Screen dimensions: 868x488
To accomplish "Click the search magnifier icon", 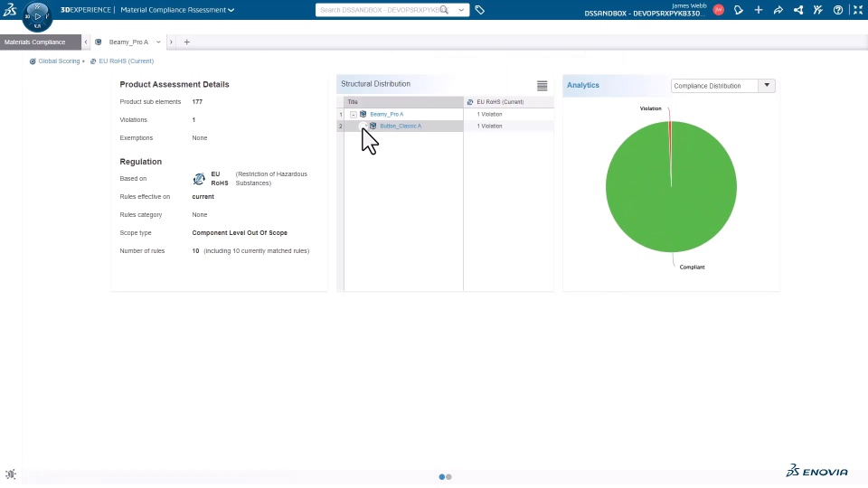I will coord(444,10).
